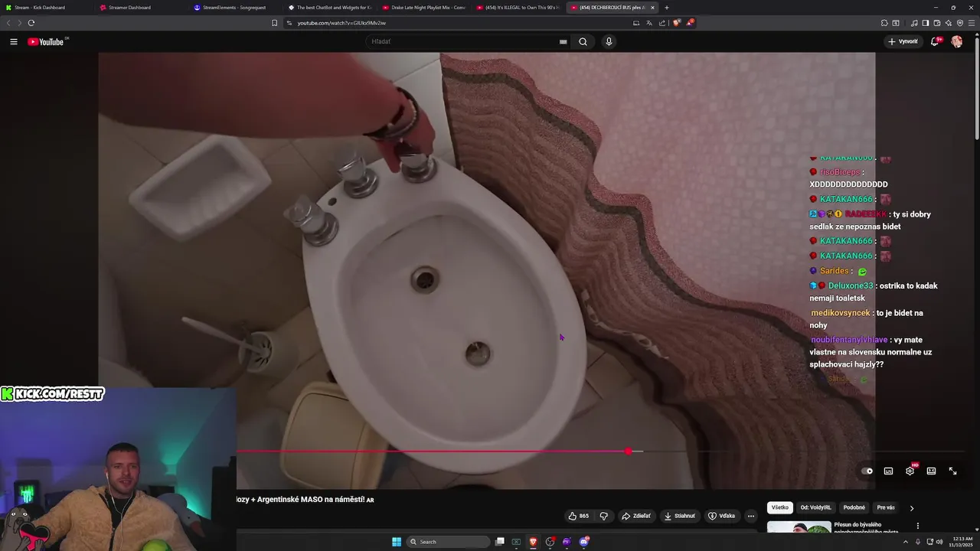Select the Od: VoldyIRL filter chip

[815, 507]
